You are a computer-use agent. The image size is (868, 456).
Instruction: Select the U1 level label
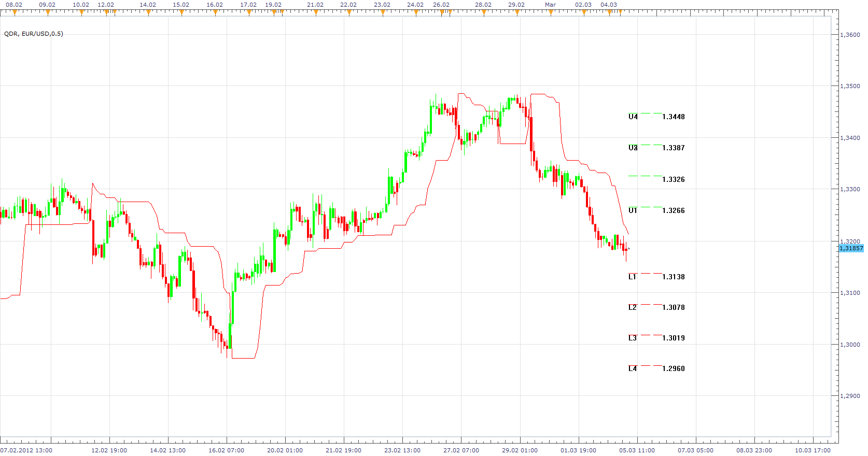pyautogui.click(x=633, y=211)
